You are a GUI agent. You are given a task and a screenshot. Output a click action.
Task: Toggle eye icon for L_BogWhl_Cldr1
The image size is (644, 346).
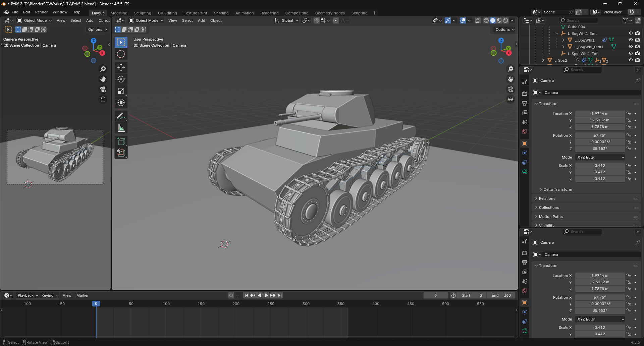point(631,47)
